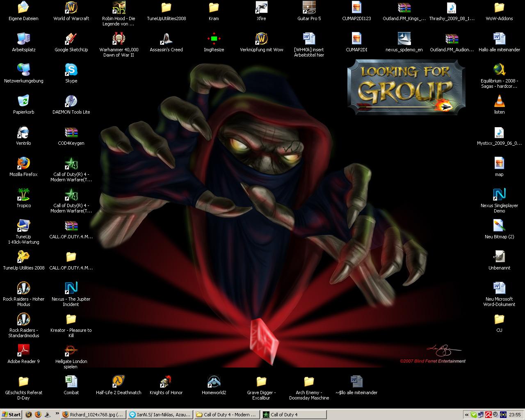Click the Start button
The height and width of the screenshot is (420, 525).
(11, 415)
